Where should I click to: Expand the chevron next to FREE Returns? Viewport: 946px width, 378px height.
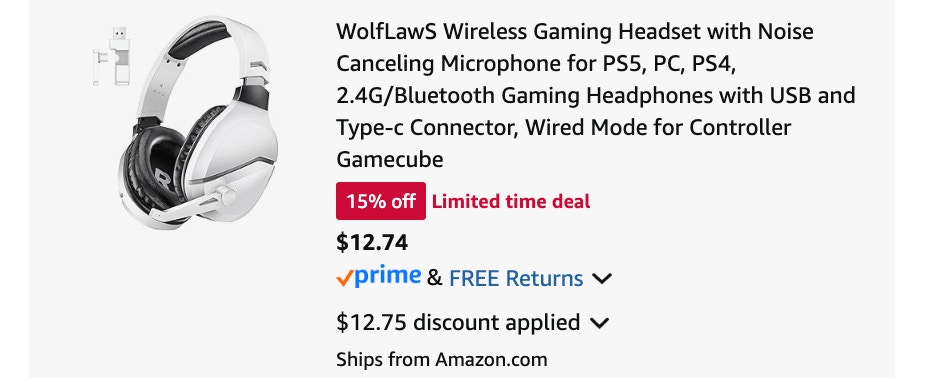[602, 279]
